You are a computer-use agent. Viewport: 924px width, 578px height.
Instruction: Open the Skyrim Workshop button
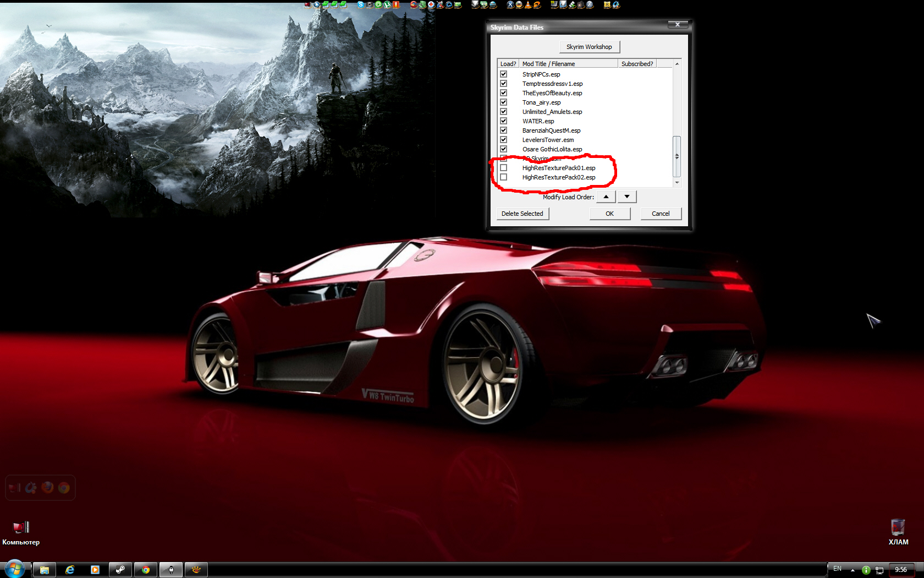tap(589, 47)
